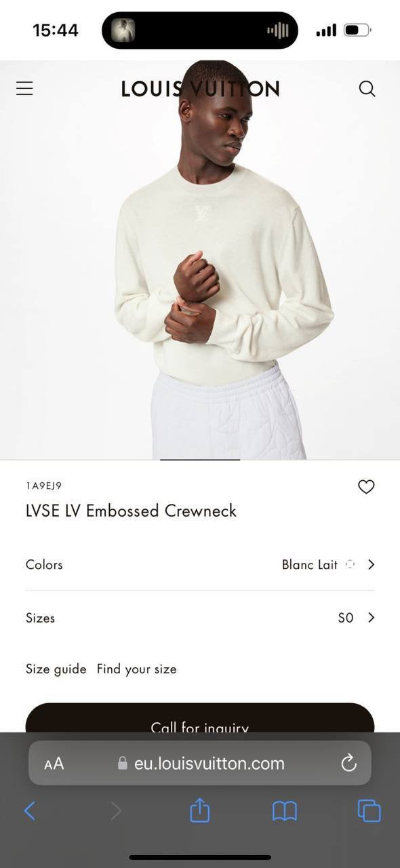Expand the Sizes chevron
This screenshot has height=868, width=400.
[371, 617]
